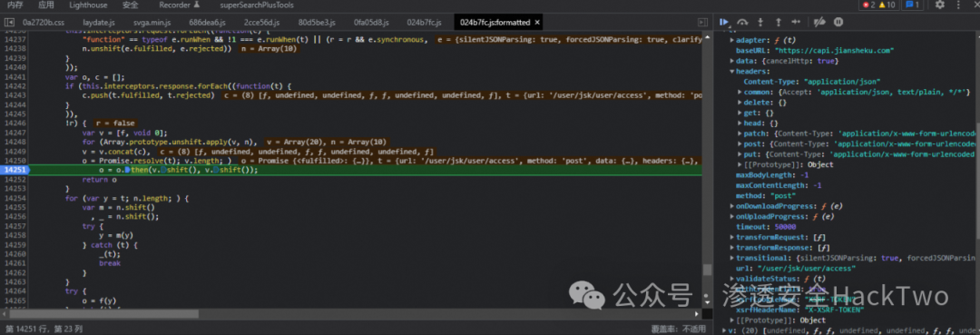Select the 2cce56d.js file tab
980x335 pixels.
(x=261, y=23)
